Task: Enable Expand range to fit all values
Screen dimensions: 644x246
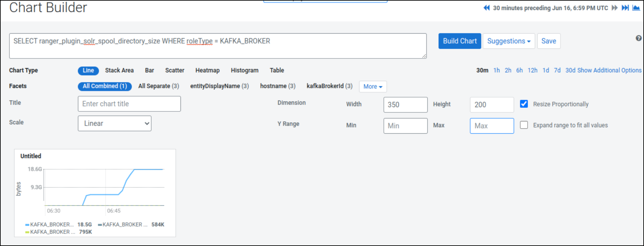Action: [524, 125]
